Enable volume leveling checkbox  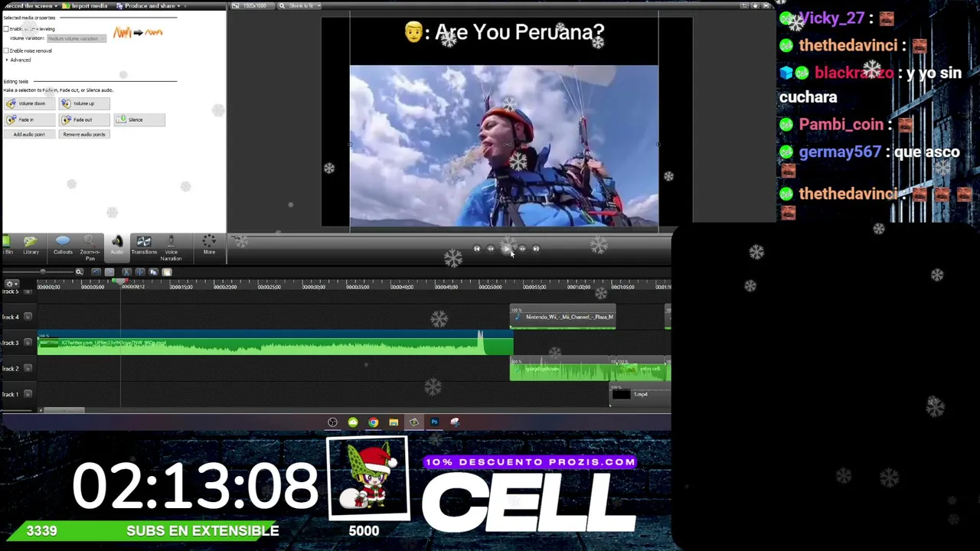(x=6, y=29)
